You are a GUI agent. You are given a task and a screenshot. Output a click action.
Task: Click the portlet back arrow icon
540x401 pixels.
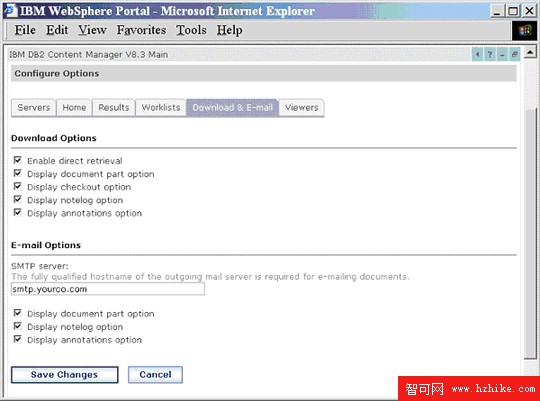click(477, 54)
